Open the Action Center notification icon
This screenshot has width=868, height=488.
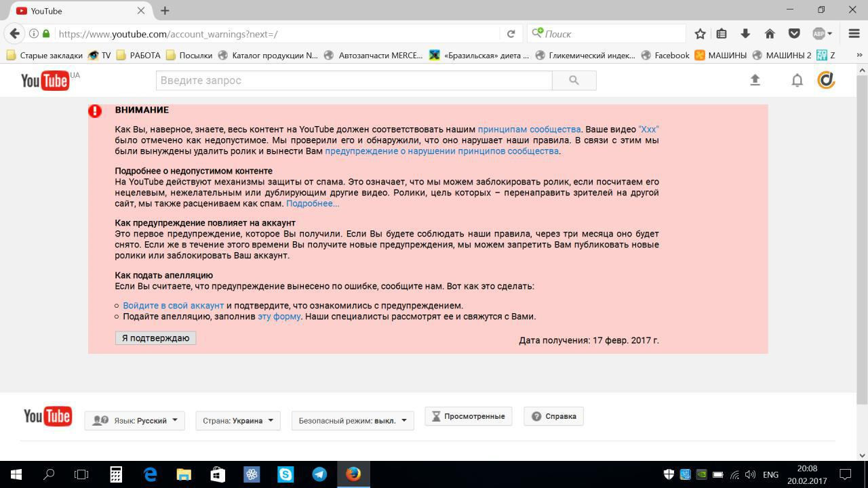[x=846, y=474]
